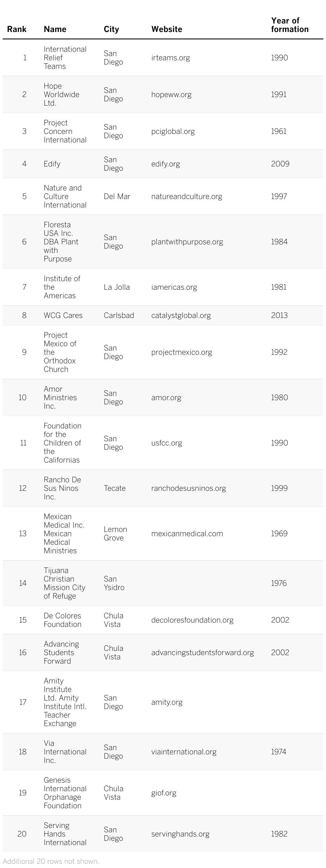Click the 'Additional 20 rows not shown' note
The height and width of the screenshot is (868, 326).
point(51,861)
